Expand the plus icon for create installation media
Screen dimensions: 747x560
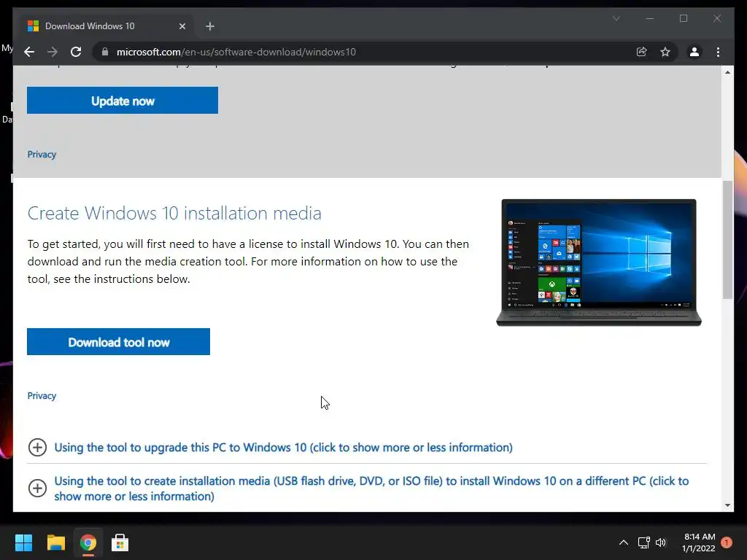(38, 488)
